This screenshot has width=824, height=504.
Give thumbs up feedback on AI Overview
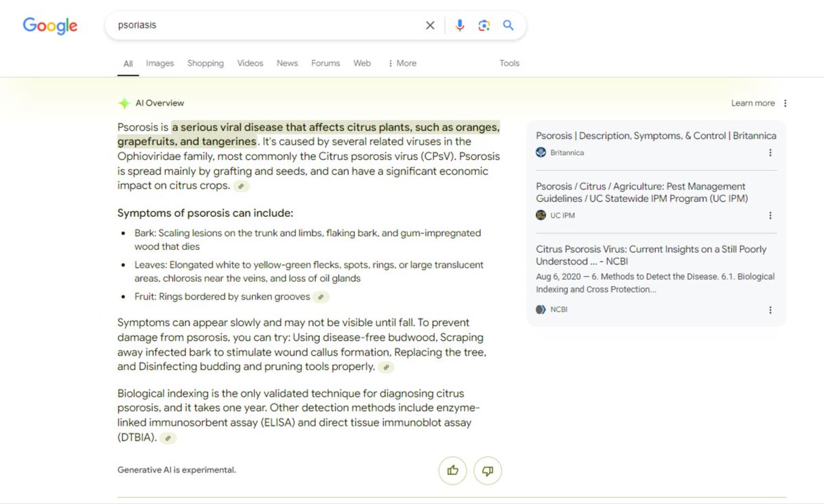453,470
